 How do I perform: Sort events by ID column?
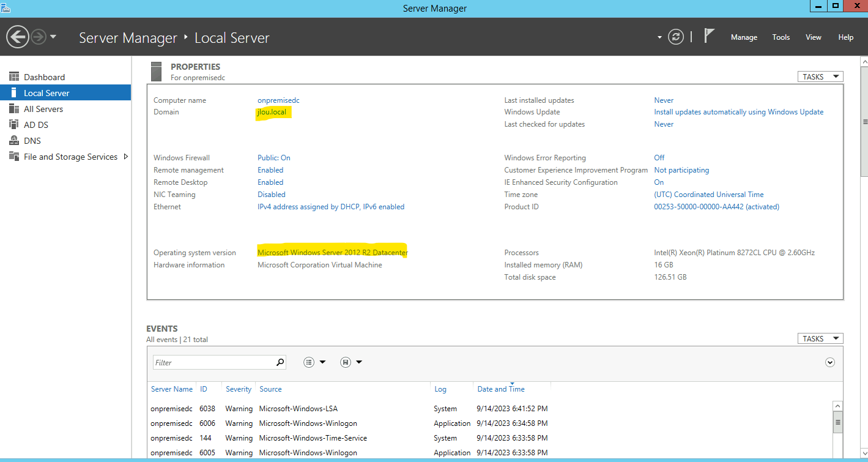click(x=204, y=389)
